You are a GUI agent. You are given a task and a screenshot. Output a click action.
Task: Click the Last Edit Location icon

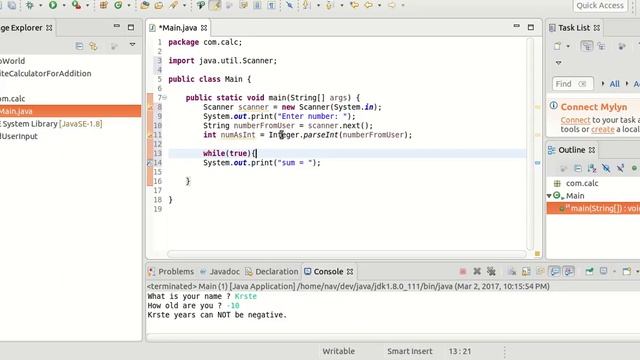point(354,5)
